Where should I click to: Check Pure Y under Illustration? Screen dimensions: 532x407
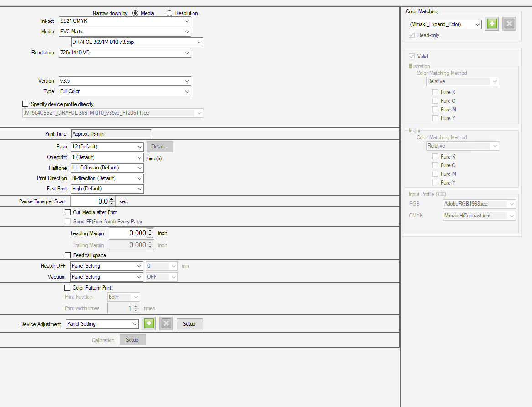pyautogui.click(x=435, y=118)
